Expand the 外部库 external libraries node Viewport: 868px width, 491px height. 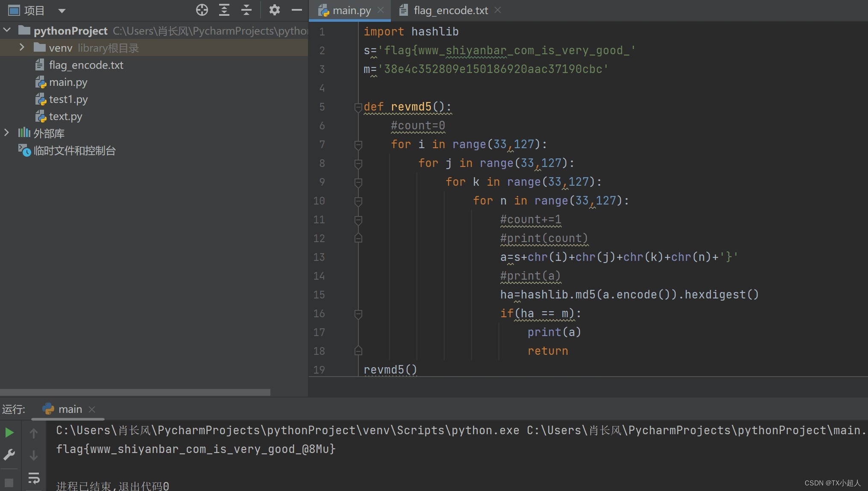pos(7,133)
